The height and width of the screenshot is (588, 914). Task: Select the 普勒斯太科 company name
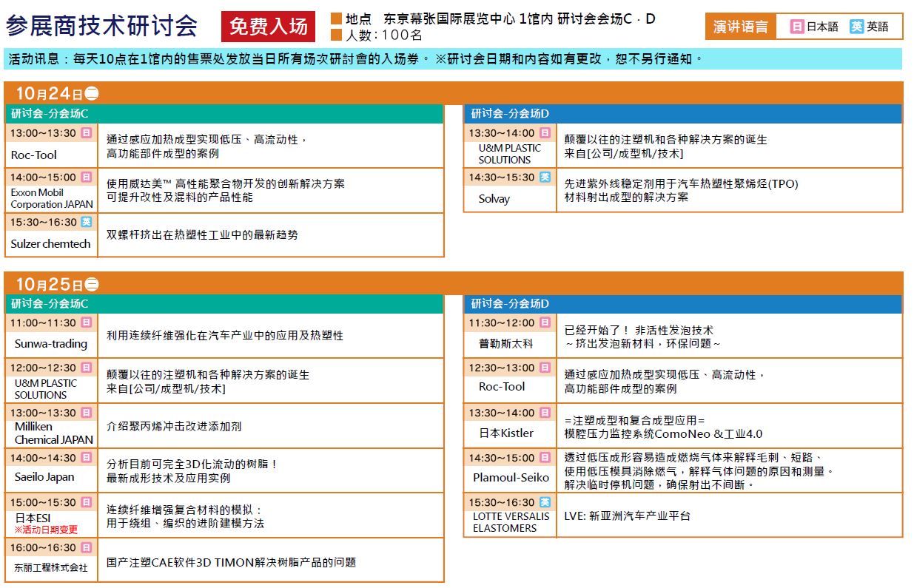point(506,343)
